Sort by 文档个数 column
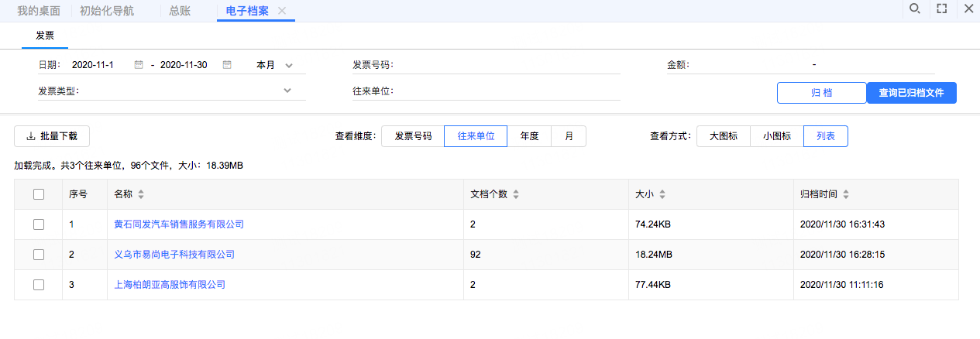This screenshot has height=339, width=980. coord(516,194)
